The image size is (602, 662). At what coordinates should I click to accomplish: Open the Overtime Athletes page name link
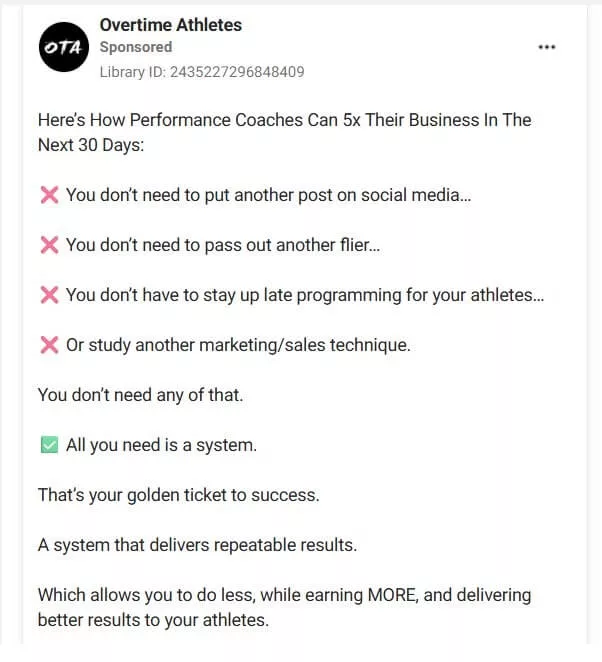click(170, 24)
